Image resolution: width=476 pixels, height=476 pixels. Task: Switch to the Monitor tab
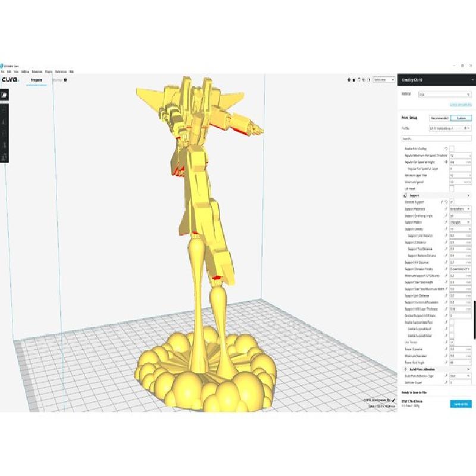(57, 80)
